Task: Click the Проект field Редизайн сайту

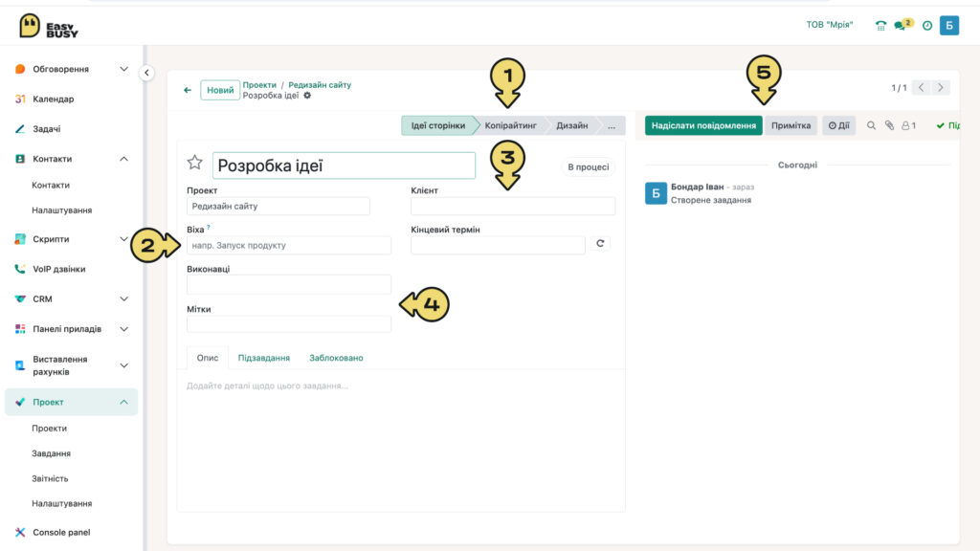Action: [278, 207]
